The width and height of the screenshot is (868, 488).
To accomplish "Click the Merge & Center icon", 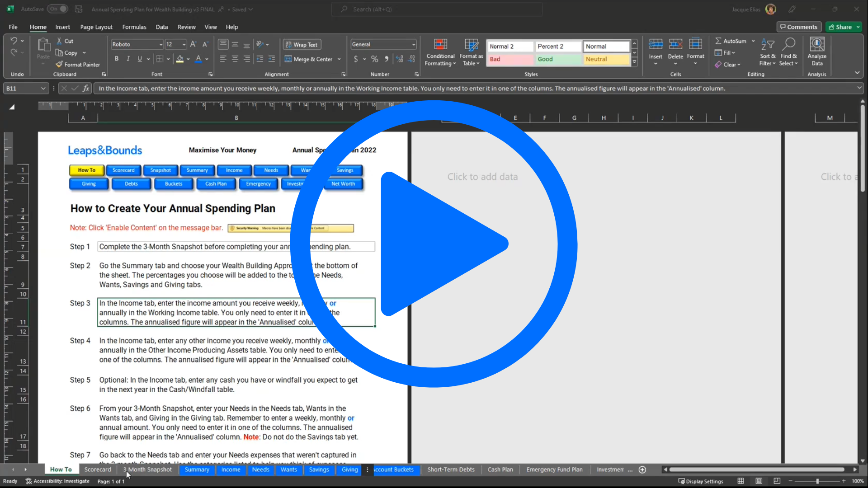I will tap(288, 59).
